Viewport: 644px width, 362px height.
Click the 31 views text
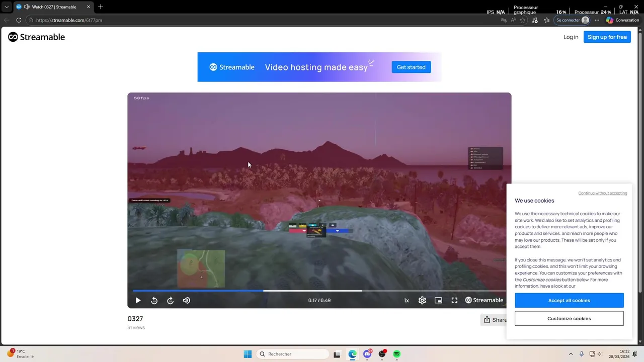click(x=136, y=327)
